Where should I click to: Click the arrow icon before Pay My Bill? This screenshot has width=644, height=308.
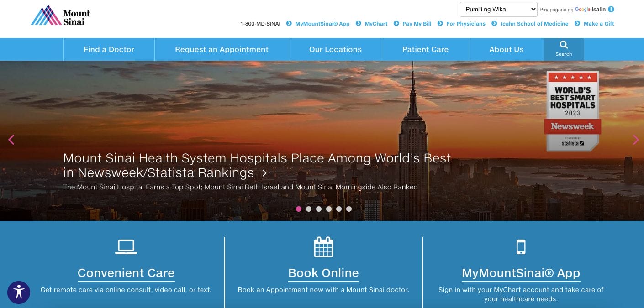click(396, 23)
